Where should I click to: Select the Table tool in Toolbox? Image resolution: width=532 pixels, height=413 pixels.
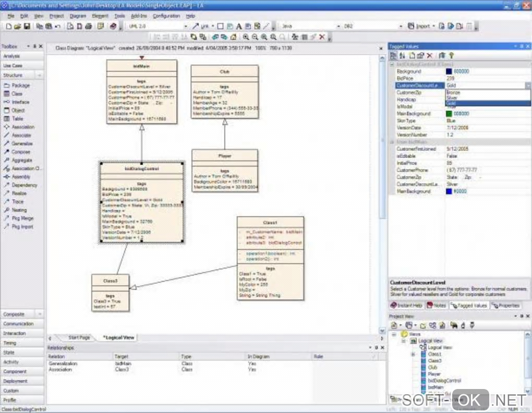point(13,119)
